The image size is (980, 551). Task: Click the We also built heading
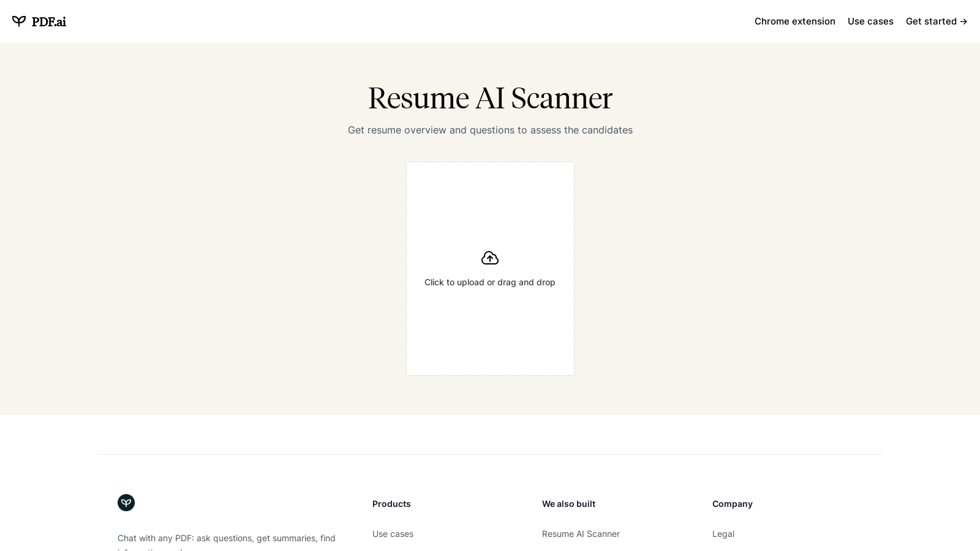click(x=568, y=504)
